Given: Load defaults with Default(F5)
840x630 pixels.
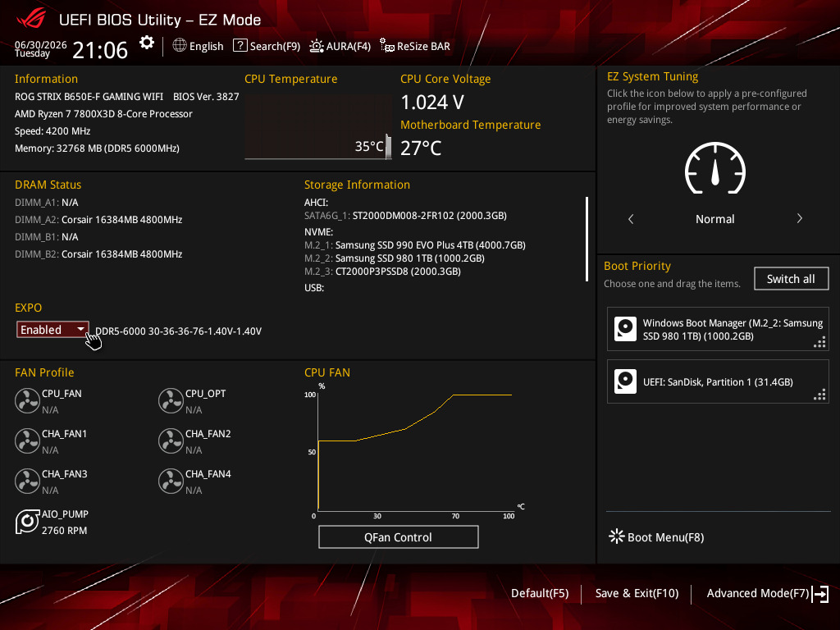Looking at the screenshot, I should [x=540, y=593].
